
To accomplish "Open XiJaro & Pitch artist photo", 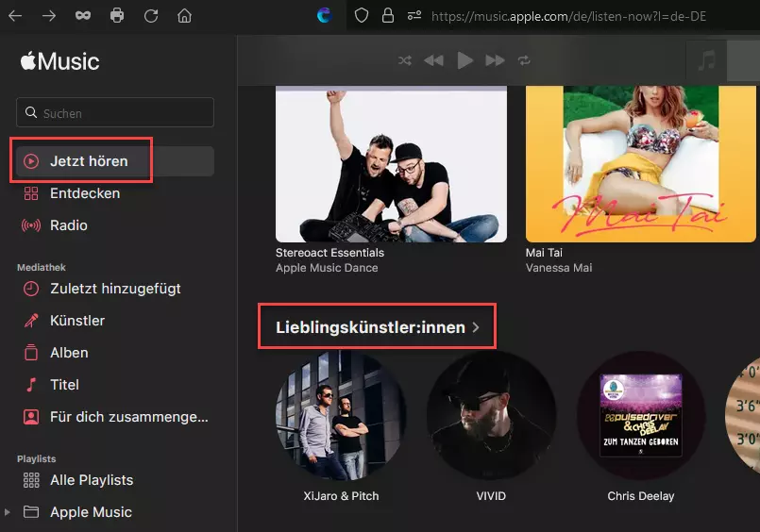I will pos(341,416).
